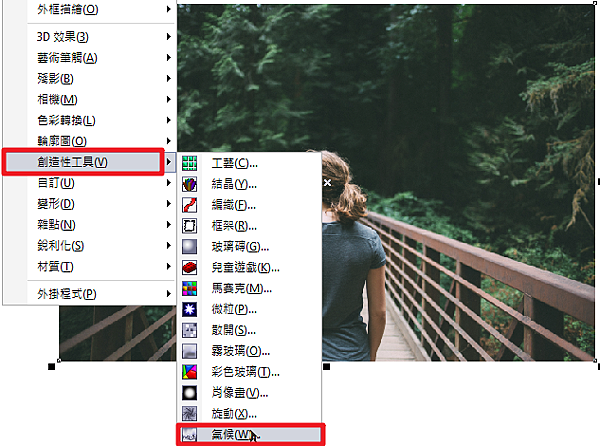
Task: Expand the 外掛程式 submenu arrow
Action: click(x=168, y=294)
